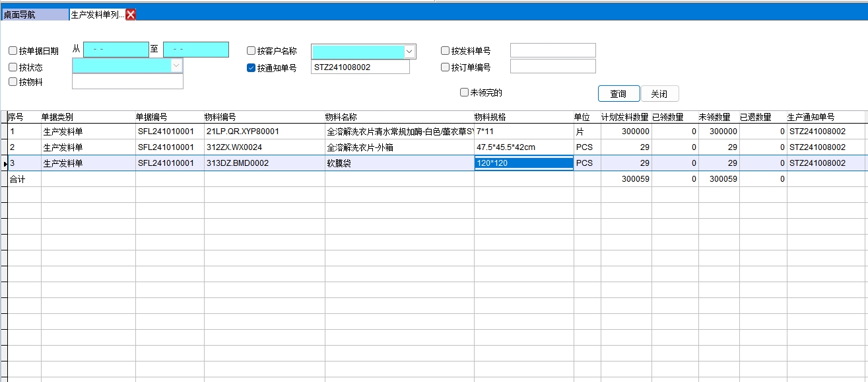Uncheck the 按通知单号 checkbox

(251, 67)
